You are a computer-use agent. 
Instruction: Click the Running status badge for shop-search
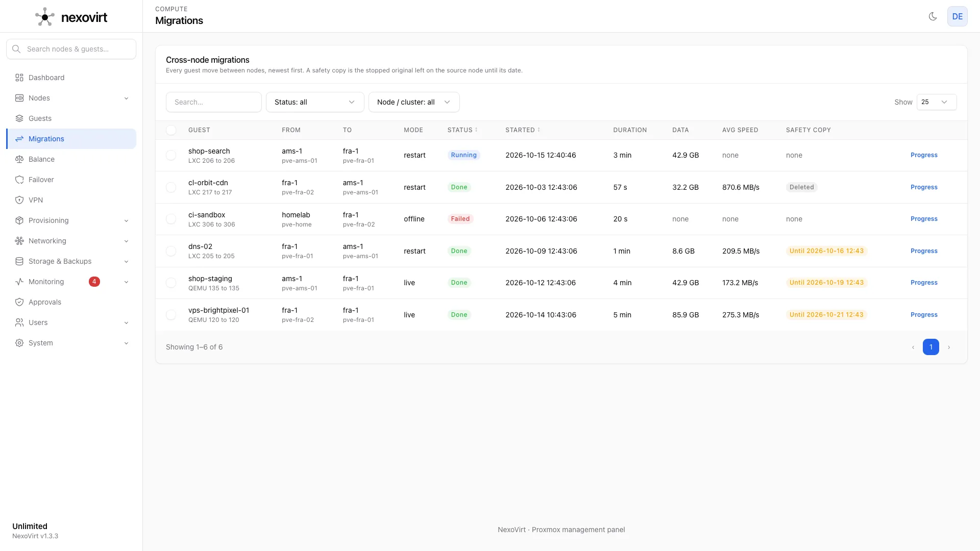(x=463, y=155)
